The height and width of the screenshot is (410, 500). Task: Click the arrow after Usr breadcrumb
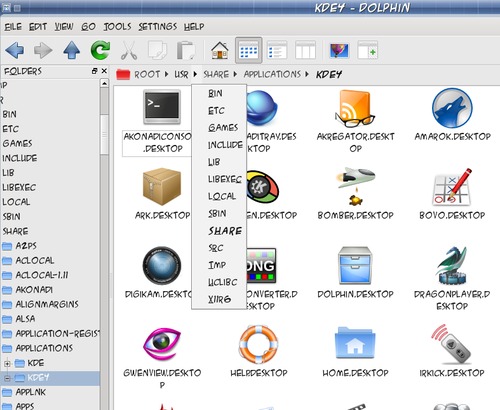click(x=195, y=74)
